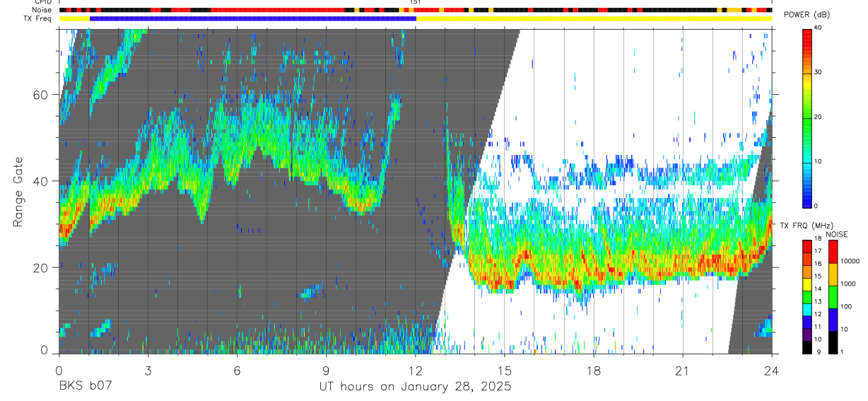Screen dimensions: 868x401
Task: Click the "100" tick of the NOISE legend
Action: [x=847, y=307]
